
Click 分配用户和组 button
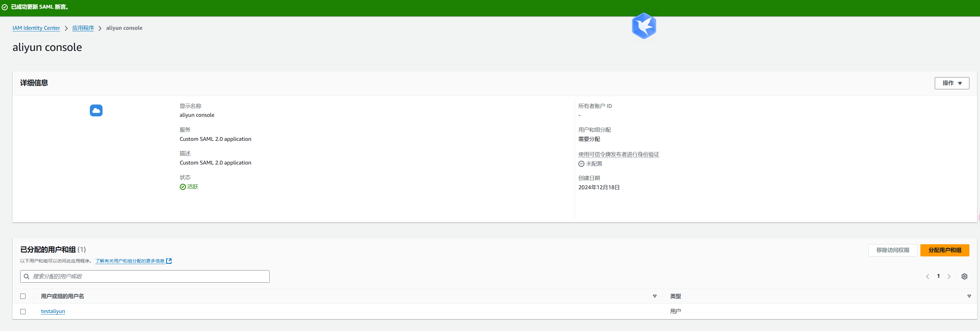coord(945,250)
